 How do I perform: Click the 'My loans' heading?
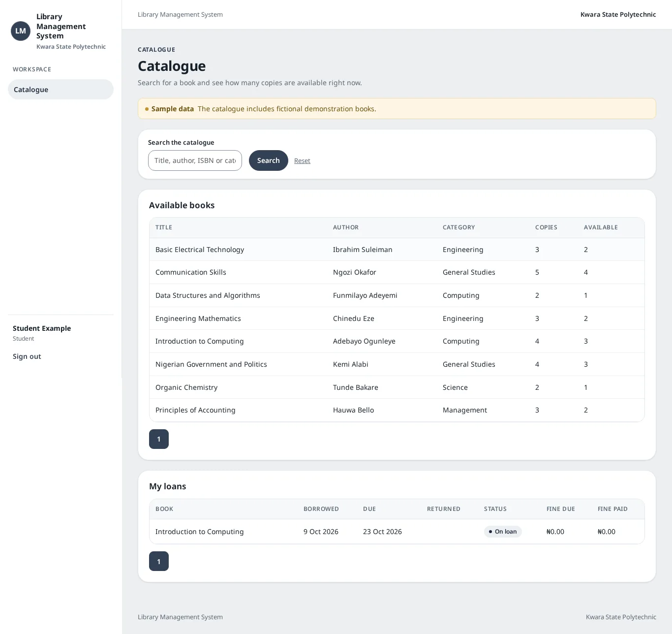tap(168, 486)
